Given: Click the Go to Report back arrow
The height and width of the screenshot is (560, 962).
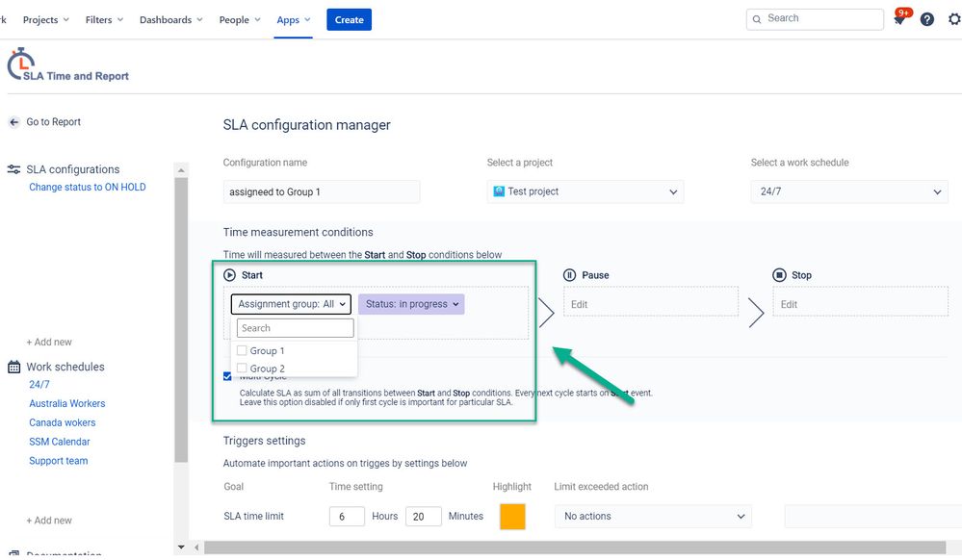Looking at the screenshot, I should coord(13,122).
